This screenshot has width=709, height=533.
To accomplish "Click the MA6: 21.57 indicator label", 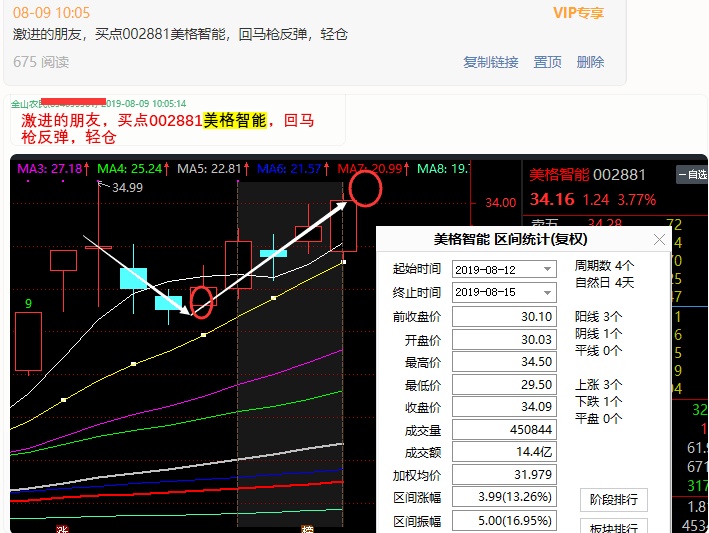I will [x=293, y=169].
